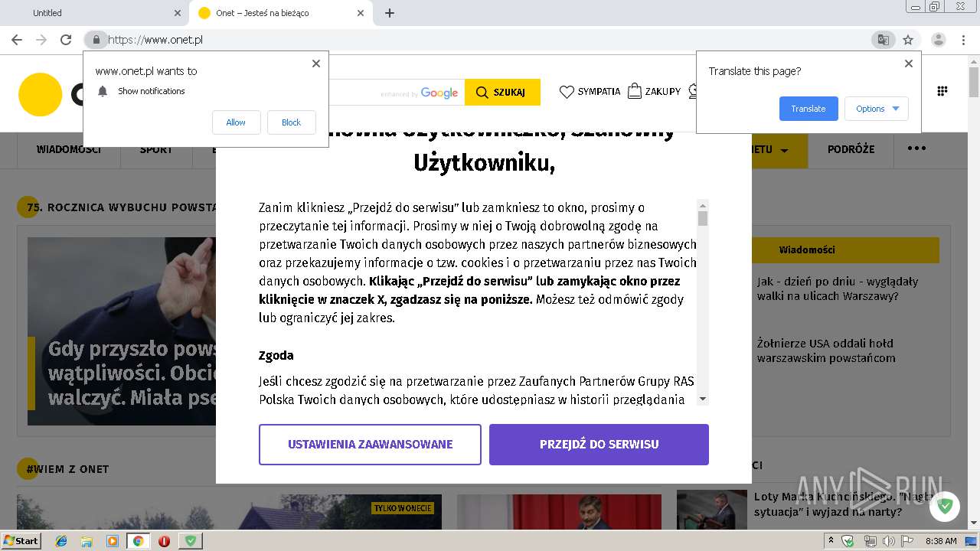The height and width of the screenshot is (551, 980).
Task: Open headline Żołnierze USA oddali hołd
Action: point(826,350)
